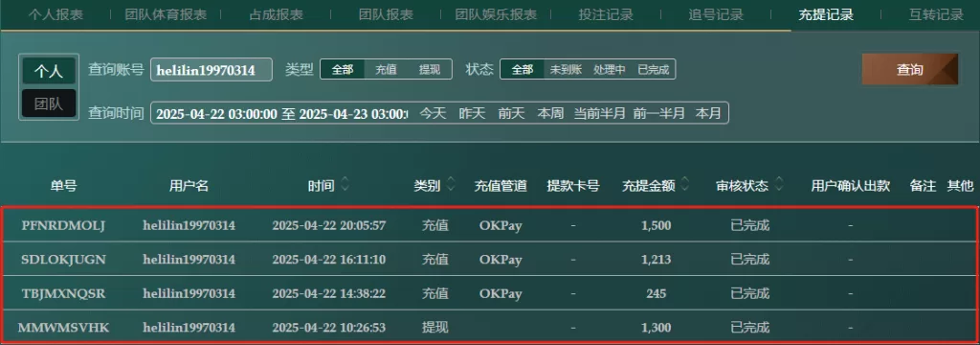This screenshot has height=345, width=980.
Task: Open the 个人报表 tab
Action: click(x=56, y=15)
